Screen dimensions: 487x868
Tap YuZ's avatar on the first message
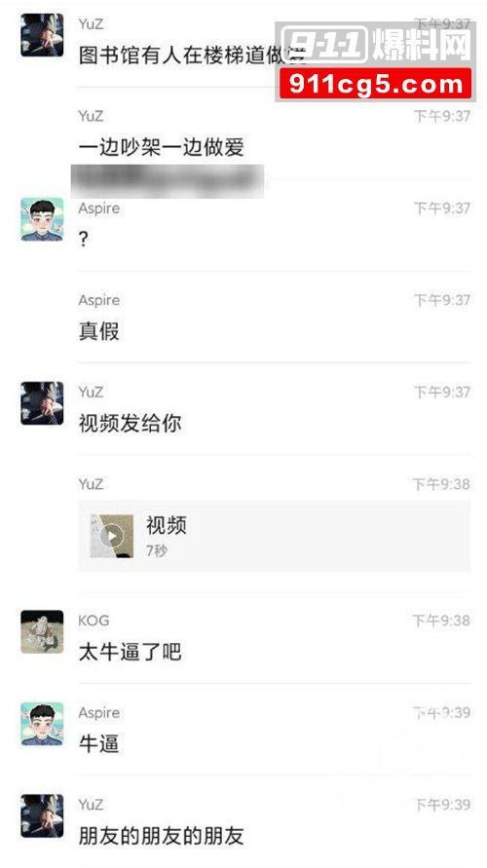pos(42,35)
